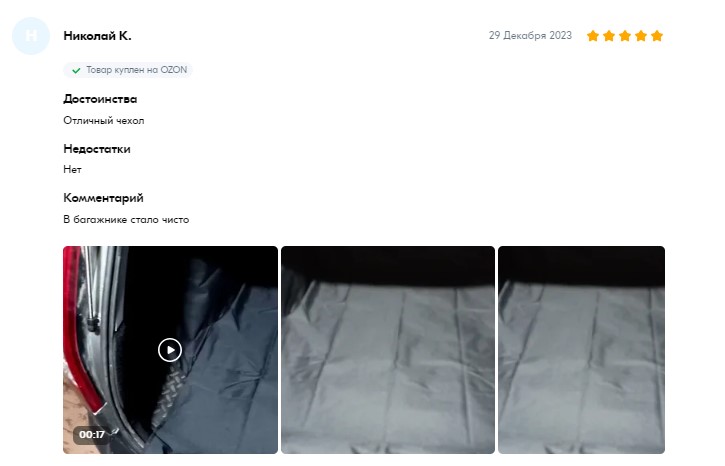Viewport: 725px width, 466px height.
Task: Click the review date 29 Декабря 2023
Action: coord(530,36)
